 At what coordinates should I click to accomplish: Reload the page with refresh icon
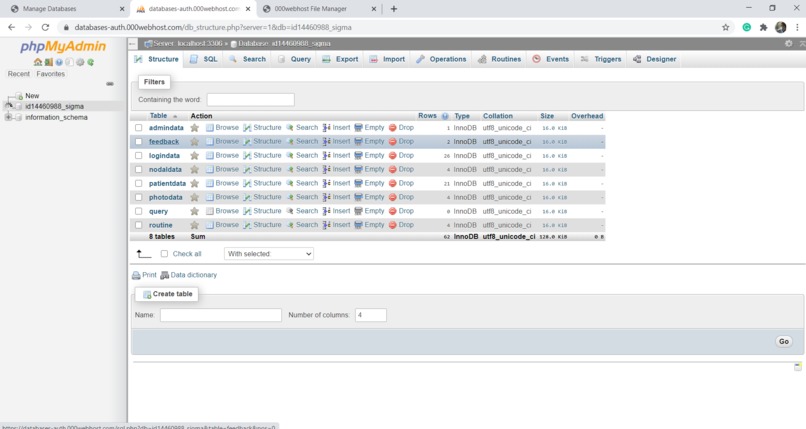[45, 27]
